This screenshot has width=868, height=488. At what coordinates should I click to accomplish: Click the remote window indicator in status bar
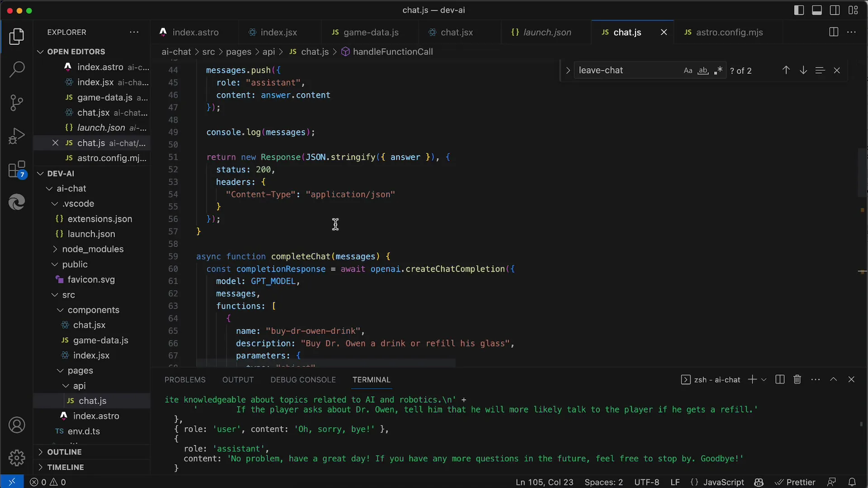point(12,482)
